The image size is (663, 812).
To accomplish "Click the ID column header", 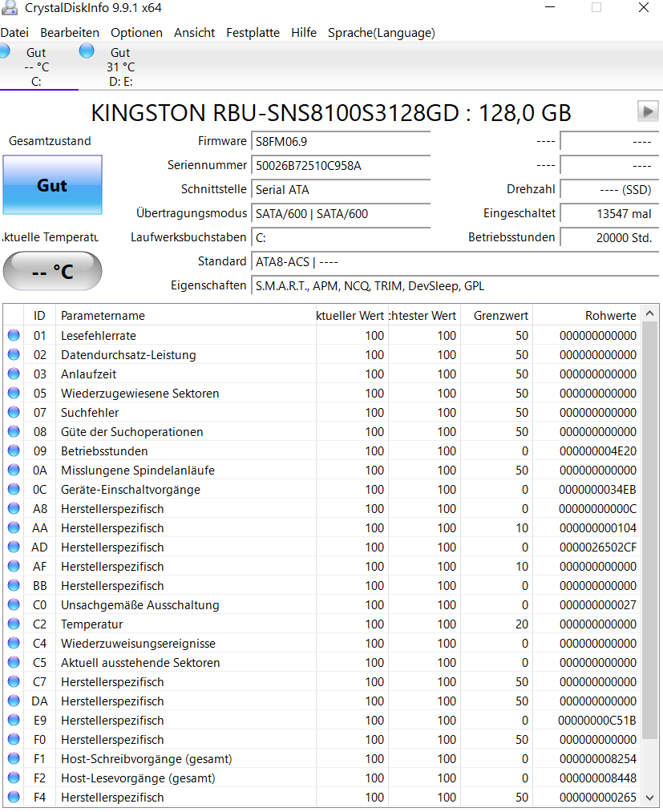I will click(x=39, y=315).
